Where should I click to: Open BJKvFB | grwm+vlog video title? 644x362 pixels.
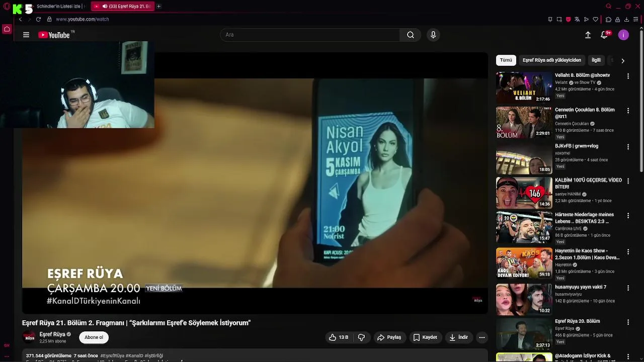(x=577, y=146)
